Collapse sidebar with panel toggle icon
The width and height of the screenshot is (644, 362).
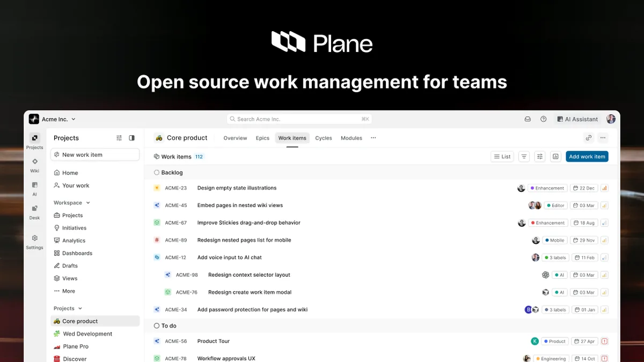click(x=132, y=138)
